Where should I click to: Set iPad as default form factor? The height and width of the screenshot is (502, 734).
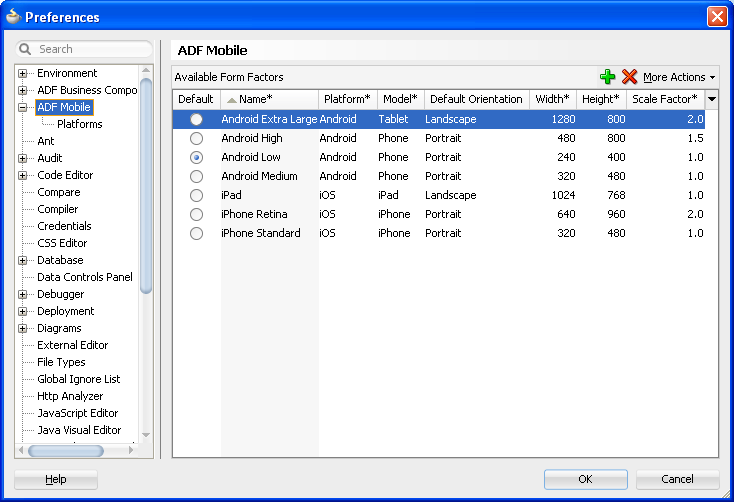196,195
